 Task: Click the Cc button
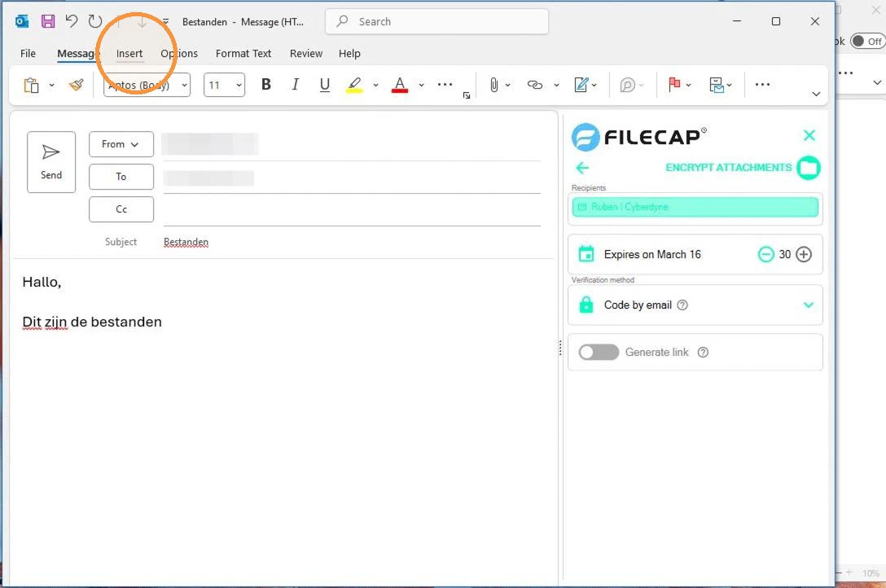point(121,209)
